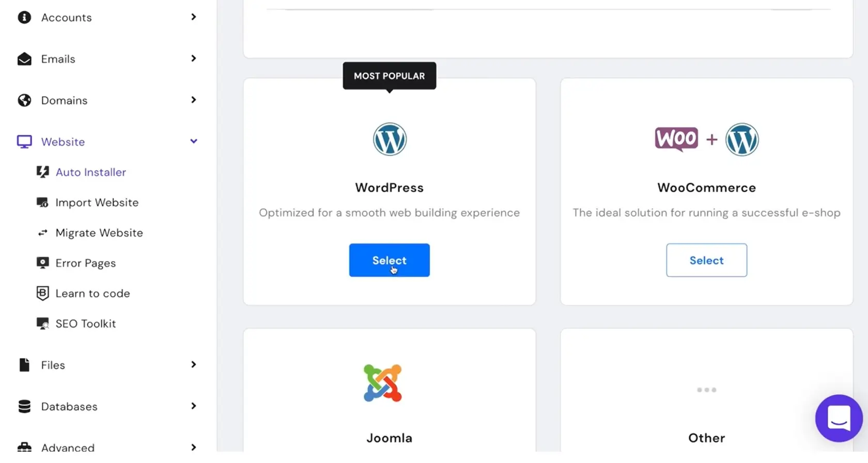Viewport: 868px width, 463px height.
Task: Open the live chat bubble
Action: click(x=839, y=418)
